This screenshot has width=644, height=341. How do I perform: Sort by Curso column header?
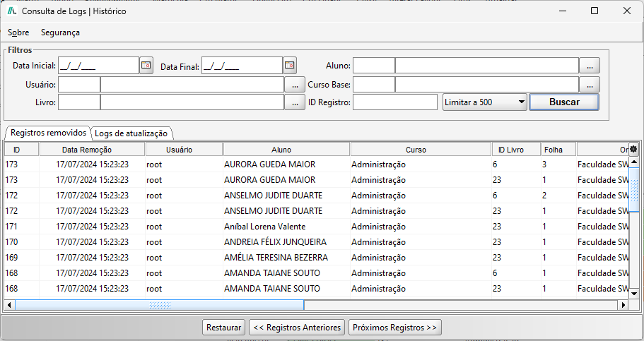coord(421,150)
